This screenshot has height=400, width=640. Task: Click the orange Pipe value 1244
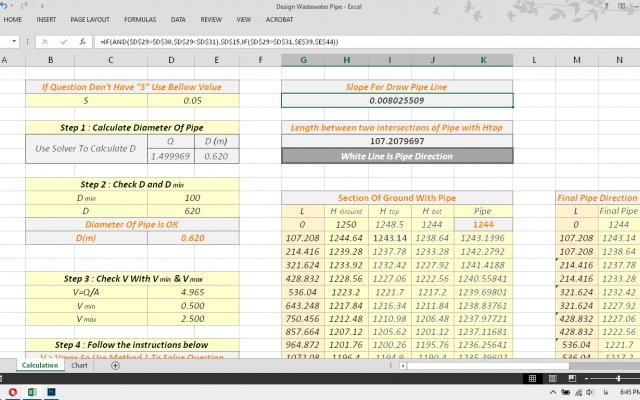coord(483,224)
